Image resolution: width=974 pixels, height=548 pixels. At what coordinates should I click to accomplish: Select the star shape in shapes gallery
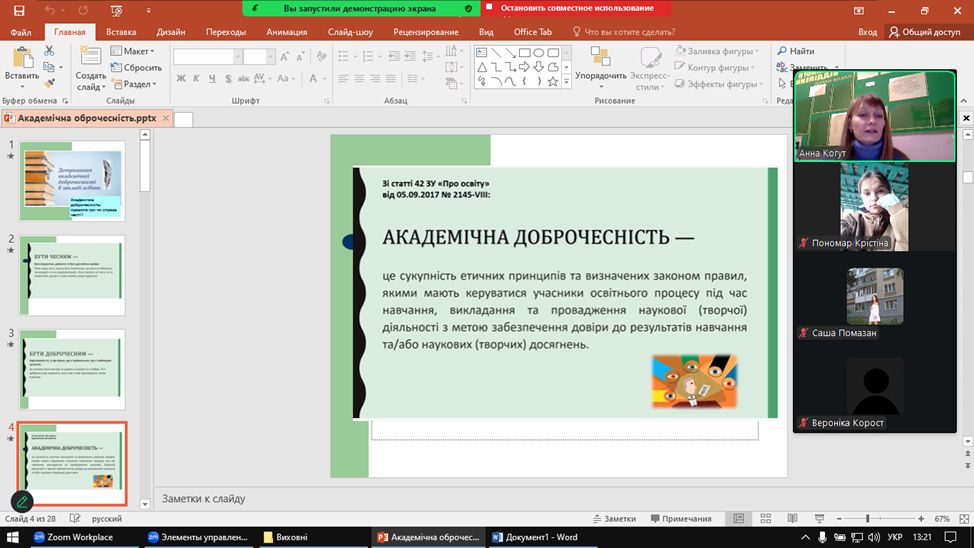[x=555, y=82]
